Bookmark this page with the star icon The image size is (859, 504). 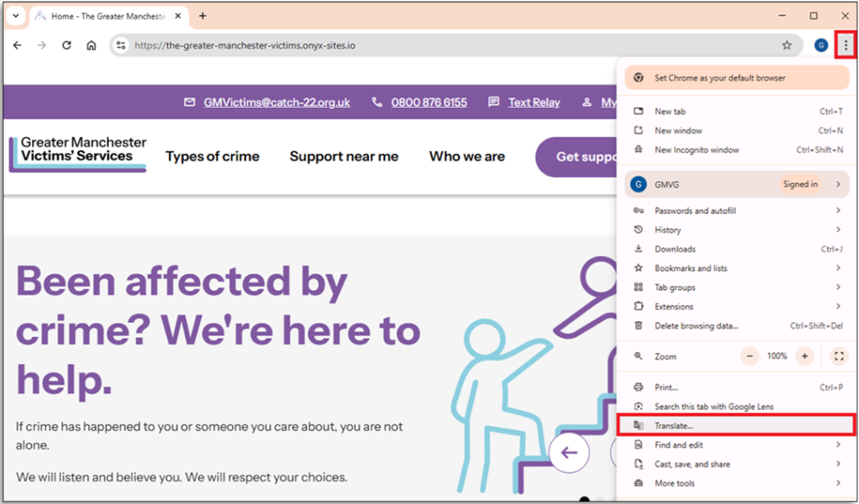tap(786, 45)
